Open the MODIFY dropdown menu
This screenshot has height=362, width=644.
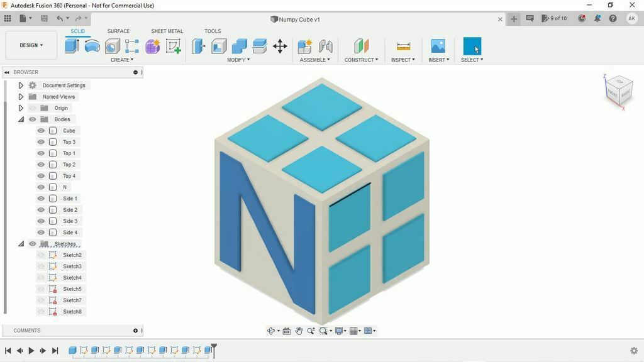(x=238, y=60)
